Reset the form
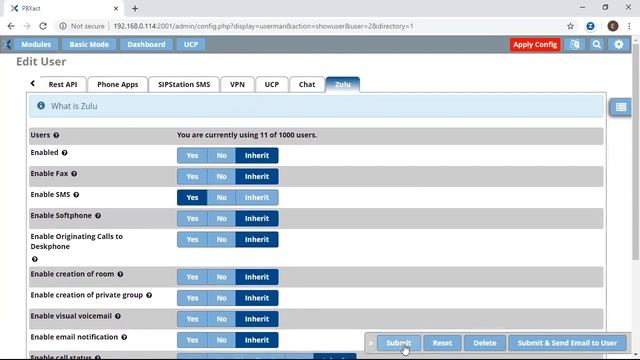 pos(442,343)
